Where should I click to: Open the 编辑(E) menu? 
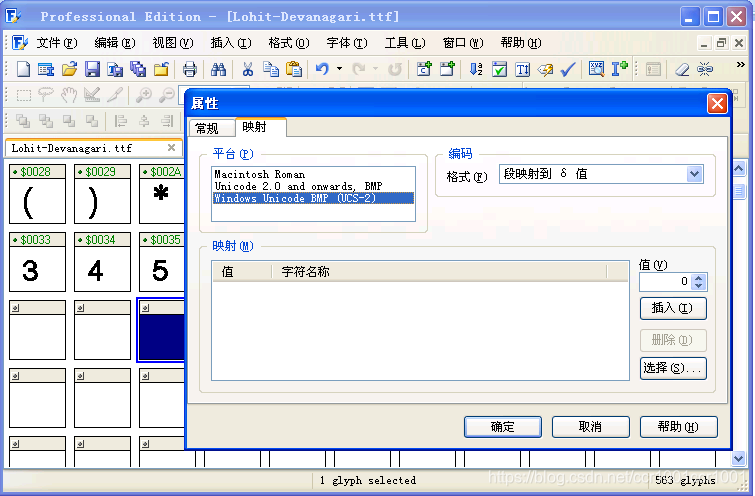[x=115, y=43]
